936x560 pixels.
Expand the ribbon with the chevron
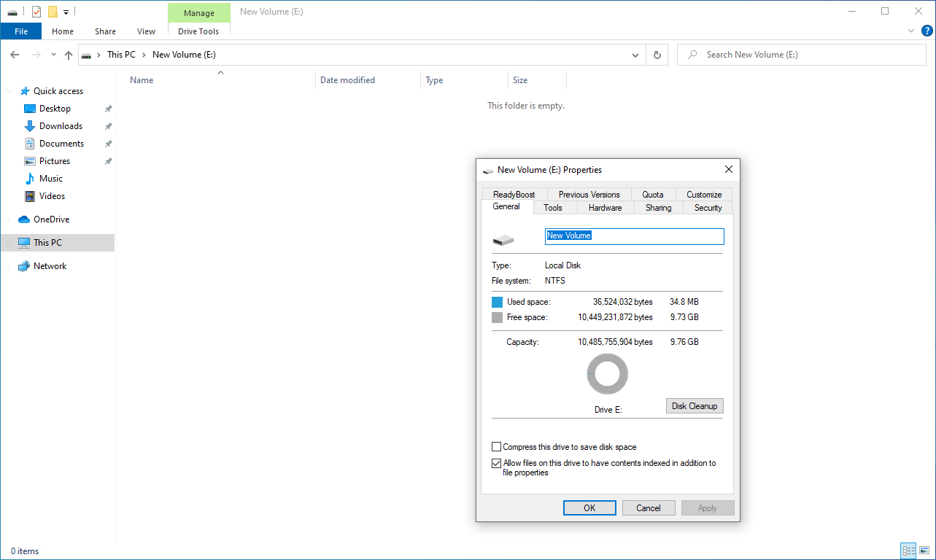(910, 31)
